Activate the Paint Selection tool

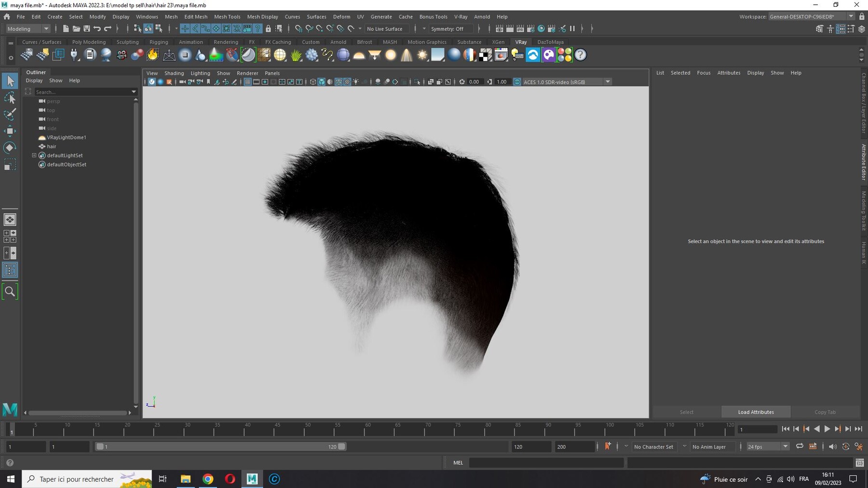10,114
